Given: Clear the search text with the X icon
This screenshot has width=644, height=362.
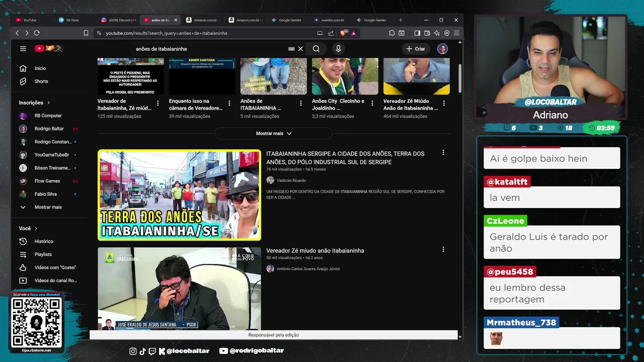Looking at the screenshot, I should pos(300,49).
